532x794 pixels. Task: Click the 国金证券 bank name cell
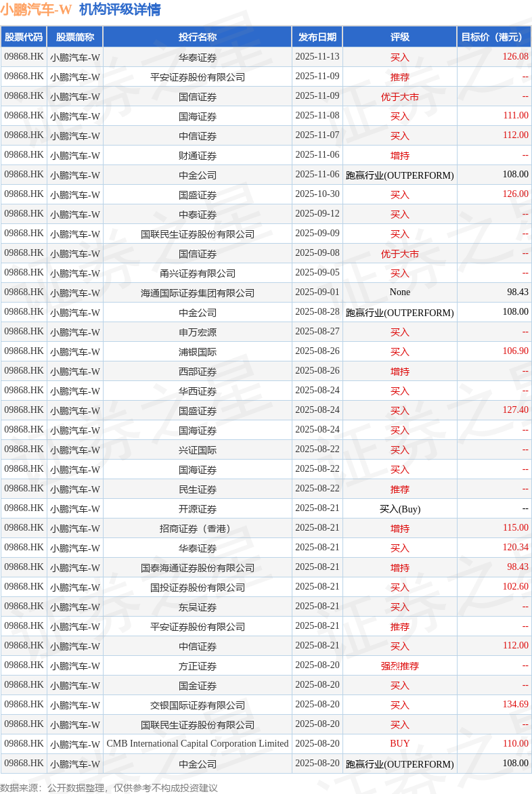(x=198, y=685)
